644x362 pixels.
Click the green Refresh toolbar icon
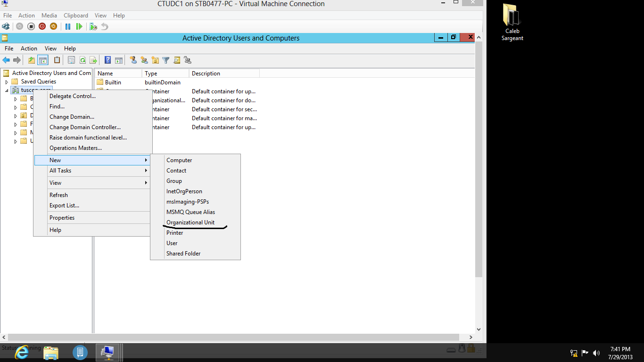(x=83, y=60)
